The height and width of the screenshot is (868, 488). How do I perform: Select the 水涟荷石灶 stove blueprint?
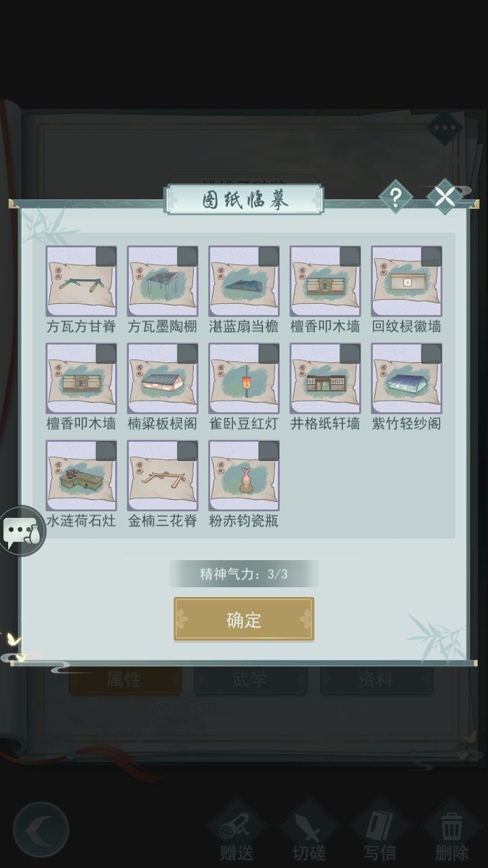click(x=81, y=475)
